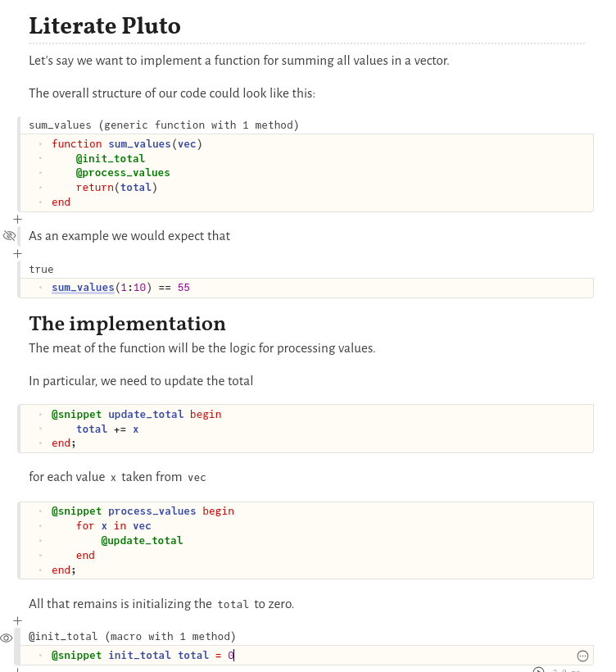Open cell actions menu for init_total cell
Image resolution: width=616 pixels, height=672 pixels.
582,656
